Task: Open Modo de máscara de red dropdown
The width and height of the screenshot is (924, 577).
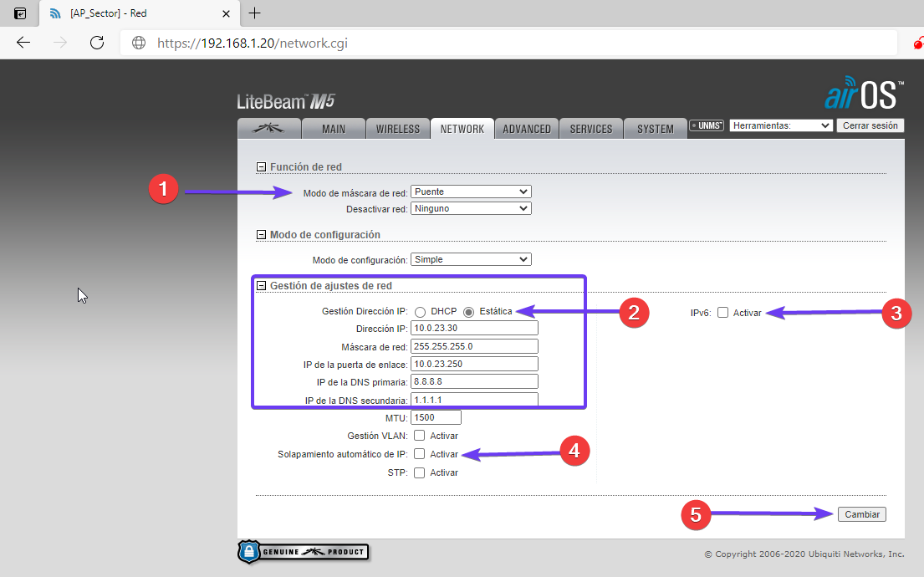Action: tap(471, 192)
